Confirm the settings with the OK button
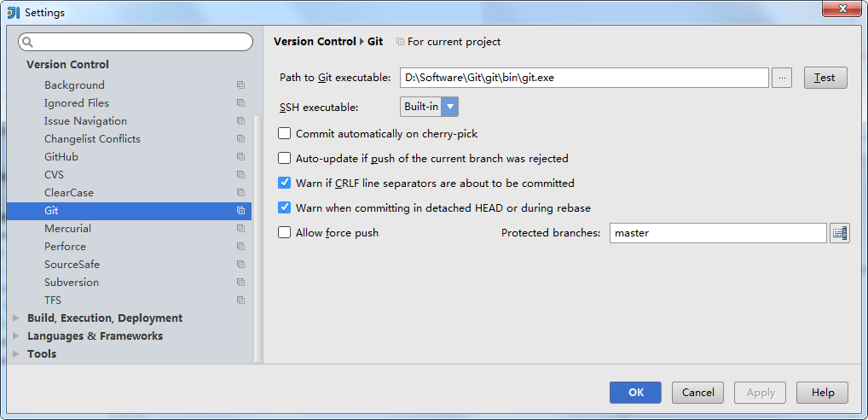 tap(635, 393)
